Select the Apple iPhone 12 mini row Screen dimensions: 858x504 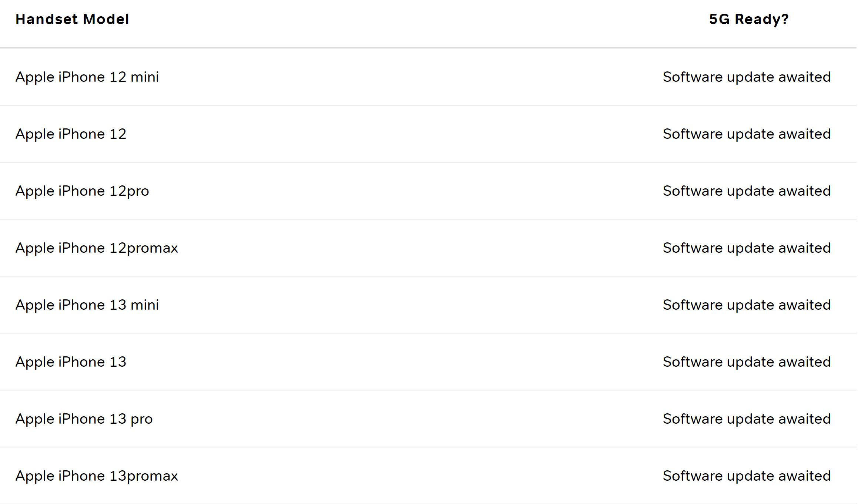[428, 77]
